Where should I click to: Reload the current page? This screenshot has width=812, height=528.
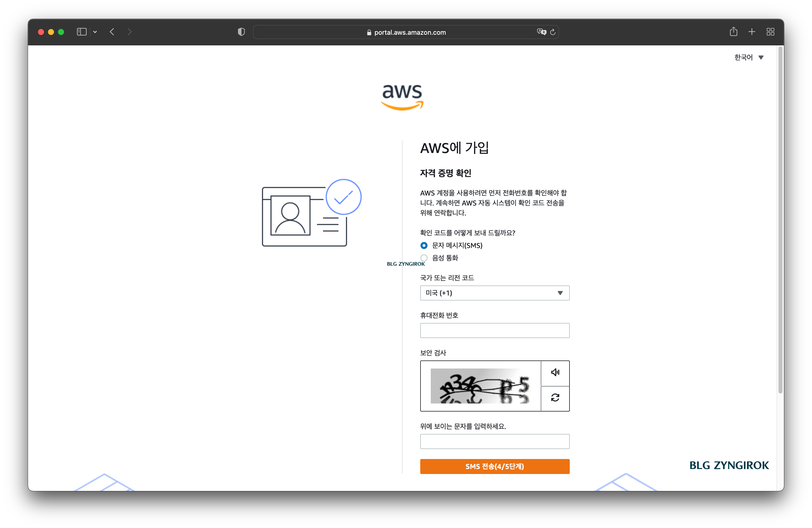553,32
